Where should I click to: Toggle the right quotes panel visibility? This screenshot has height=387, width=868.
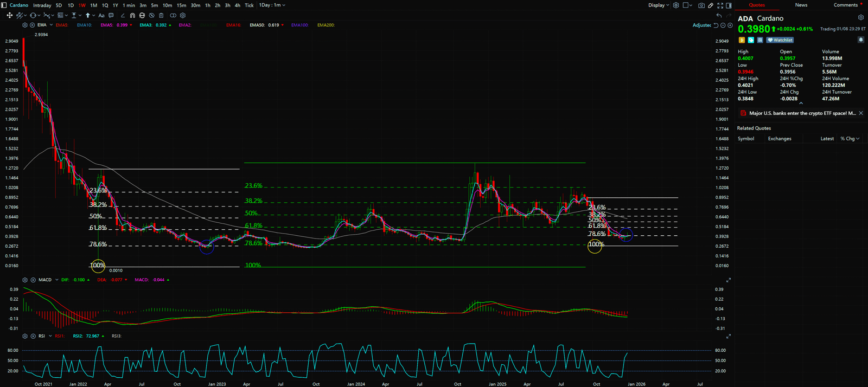(x=729, y=5)
